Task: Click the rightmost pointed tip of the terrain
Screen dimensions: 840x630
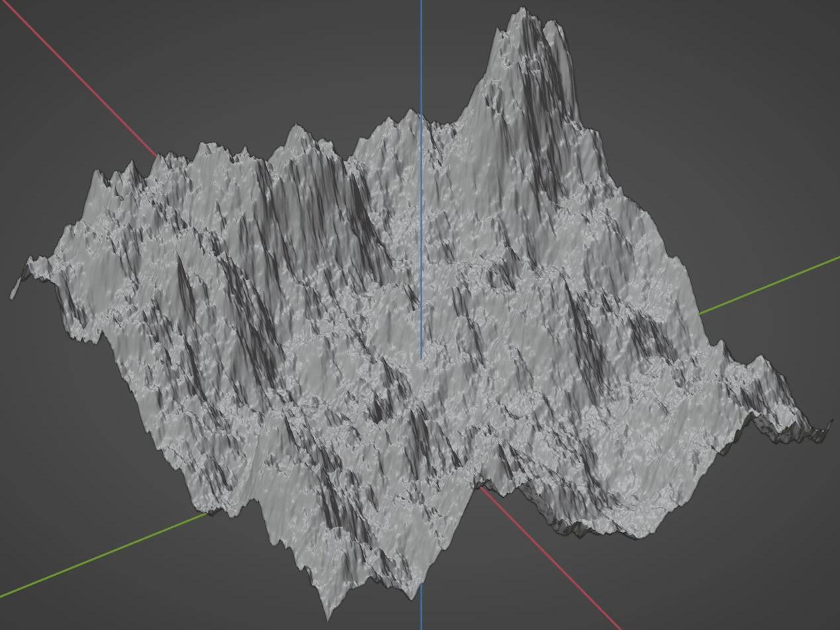Action: [x=830, y=422]
